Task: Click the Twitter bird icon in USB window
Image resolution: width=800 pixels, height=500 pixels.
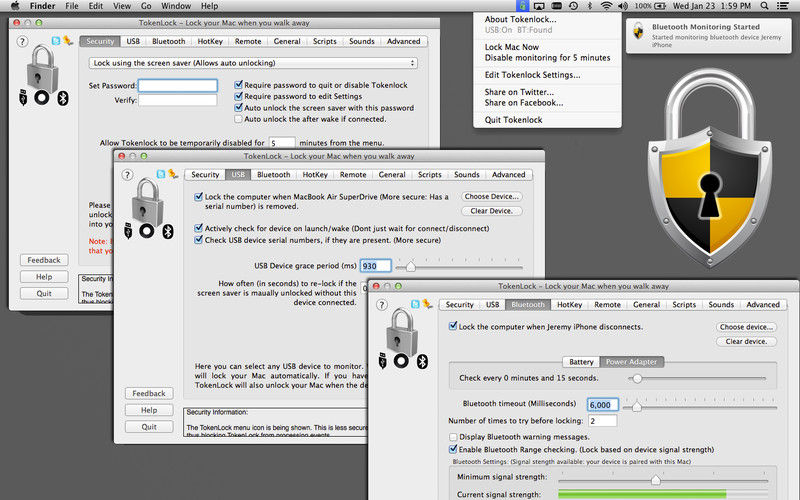Action: pos(161,174)
